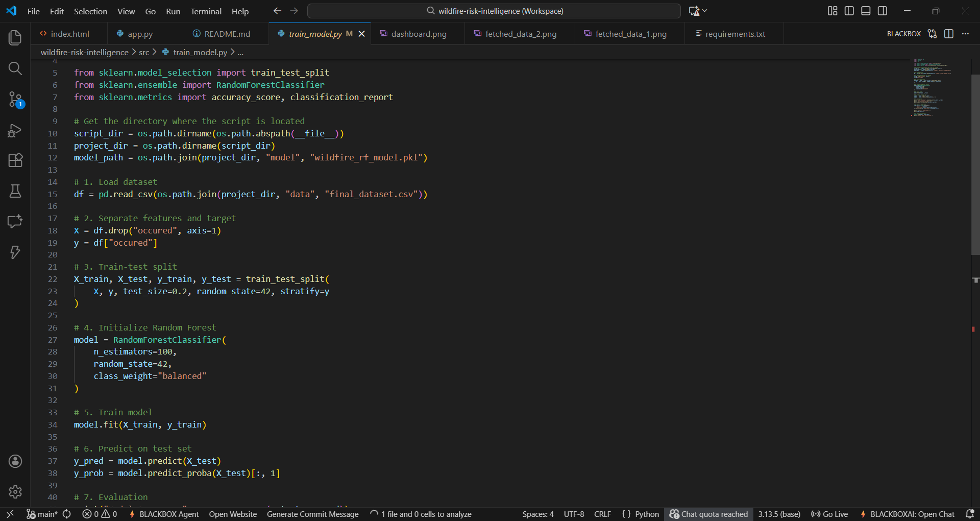Image resolution: width=980 pixels, height=521 pixels.
Task: Open the Run and Debug view
Action: pos(15,131)
